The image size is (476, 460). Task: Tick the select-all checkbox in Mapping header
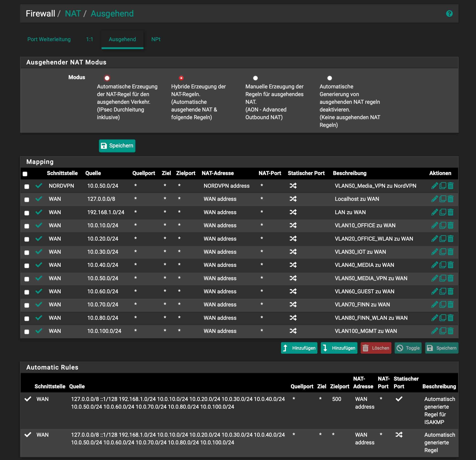coord(25,174)
